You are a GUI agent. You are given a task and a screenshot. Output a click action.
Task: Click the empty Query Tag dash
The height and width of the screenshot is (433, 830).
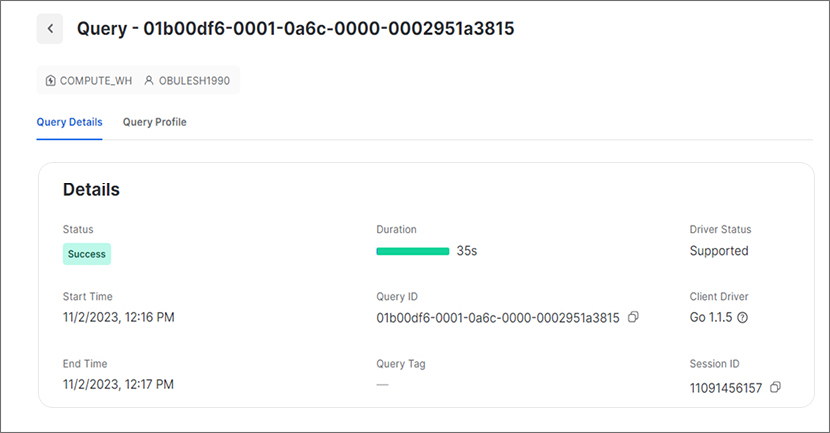[x=383, y=385]
